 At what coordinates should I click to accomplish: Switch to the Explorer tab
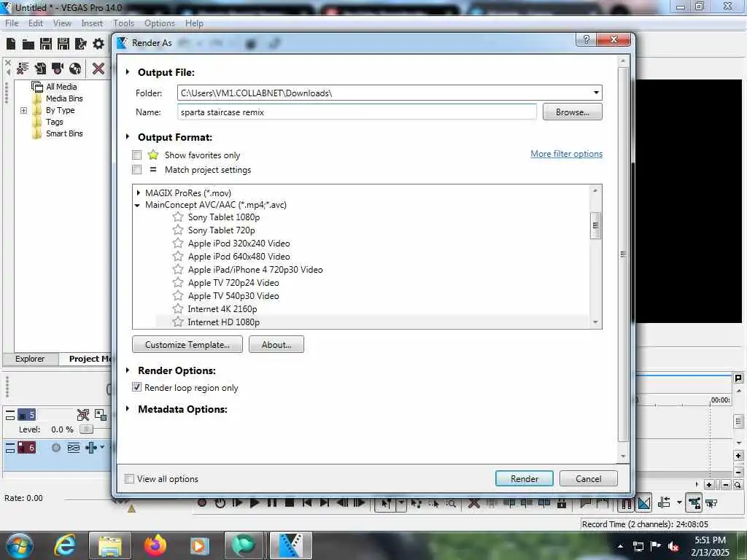click(x=30, y=359)
